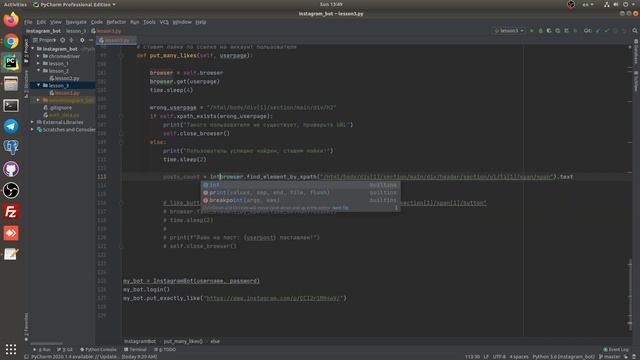This screenshot has height=360, width=640.
Task: Open the GitHub Desktop dock icon
Action: tap(11, 169)
